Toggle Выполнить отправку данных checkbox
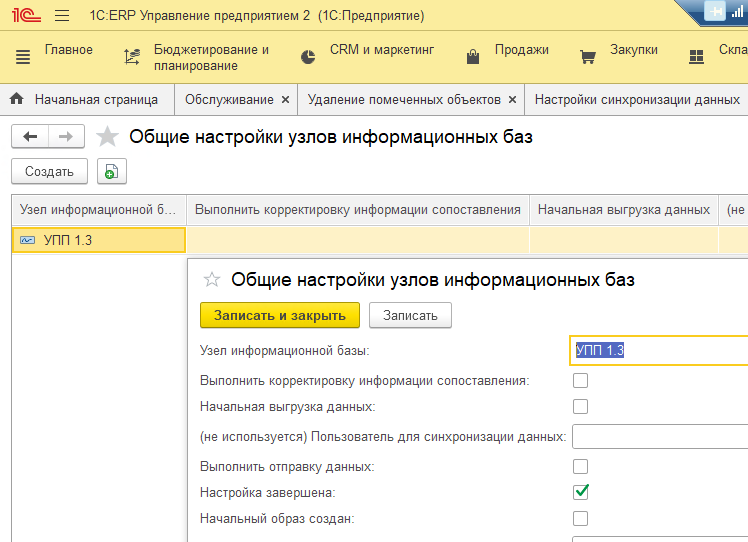The width and height of the screenshot is (748, 542). 581,466
